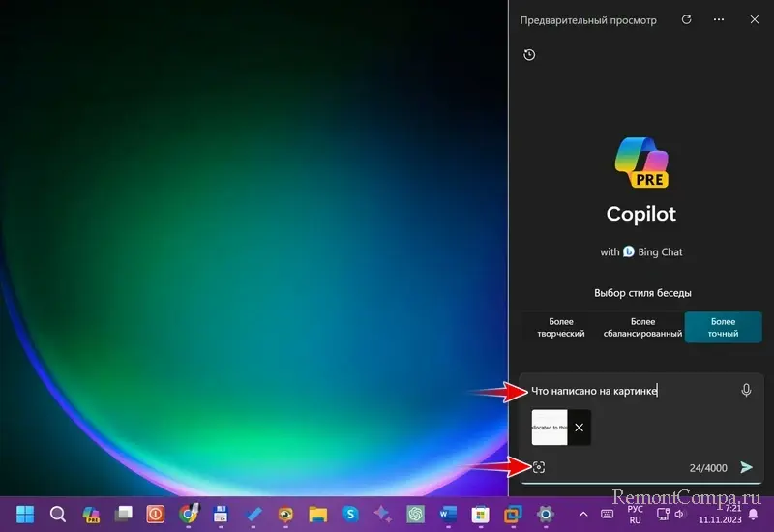Open the three-dots more options menu
This screenshot has height=532, width=774.
tap(719, 19)
